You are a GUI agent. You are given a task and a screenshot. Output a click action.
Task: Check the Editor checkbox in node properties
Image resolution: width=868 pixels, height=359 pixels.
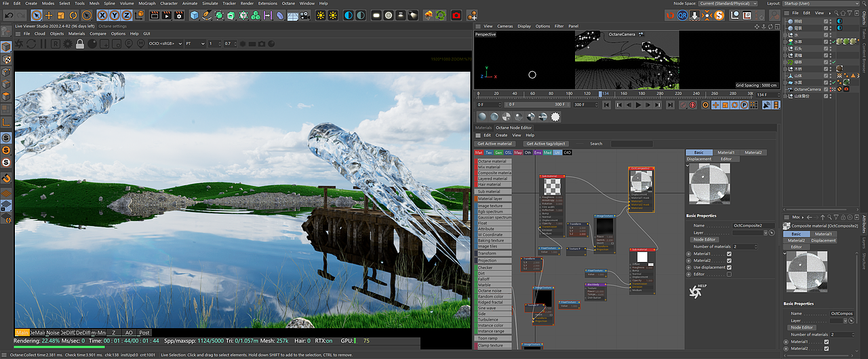tap(729, 274)
